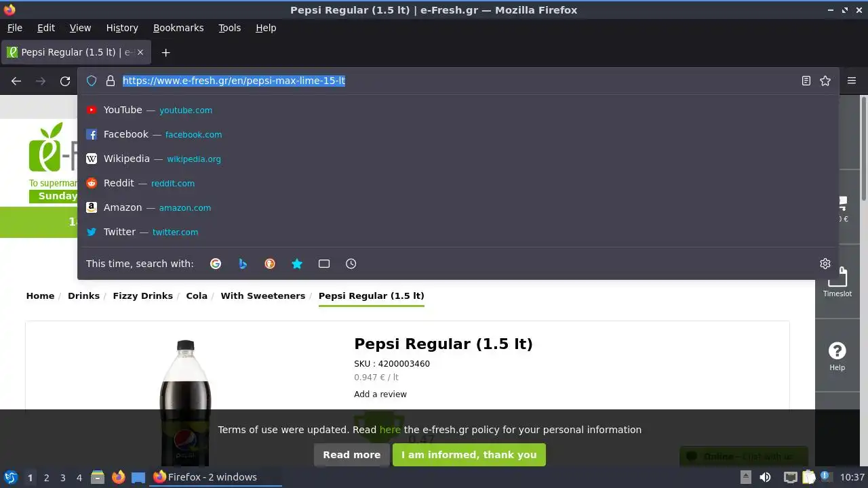Search bookmarks using the star icon
This screenshot has width=868, height=488.
click(x=297, y=264)
